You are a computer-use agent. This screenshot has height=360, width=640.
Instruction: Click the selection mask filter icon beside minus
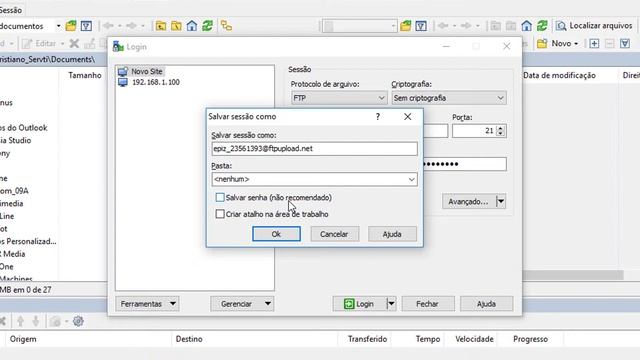[625, 43]
